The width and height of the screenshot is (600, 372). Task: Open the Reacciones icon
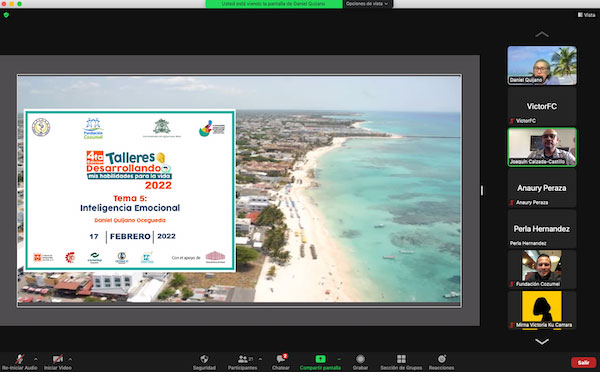[442, 359]
